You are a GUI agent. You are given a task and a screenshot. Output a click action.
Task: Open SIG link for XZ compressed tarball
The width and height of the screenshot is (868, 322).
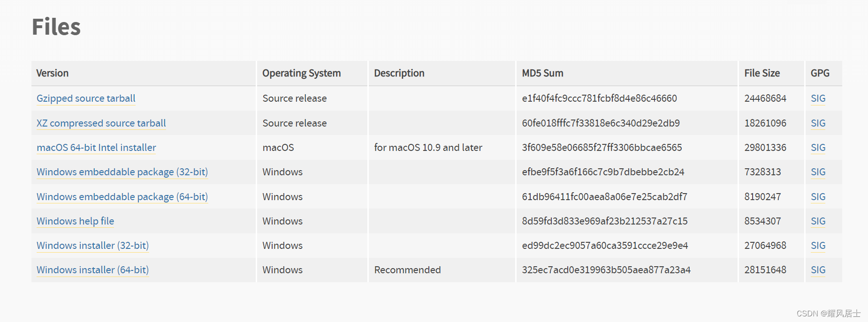tap(818, 123)
